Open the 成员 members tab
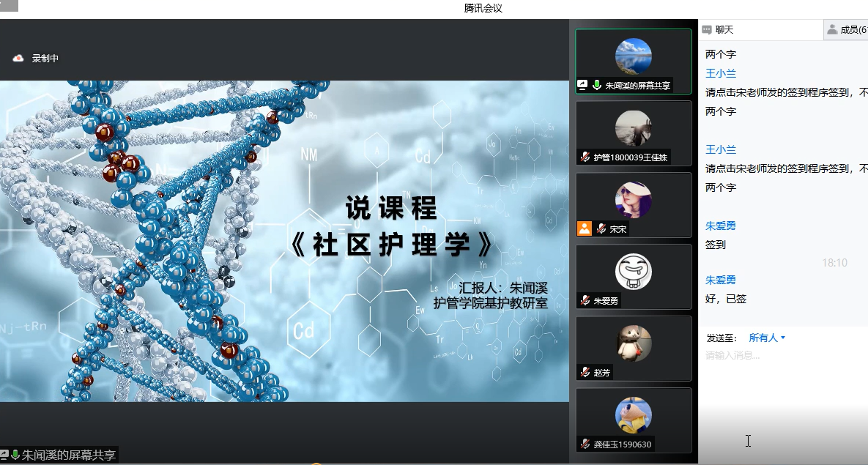Image resolution: width=868 pixels, height=465 pixels. coord(848,30)
